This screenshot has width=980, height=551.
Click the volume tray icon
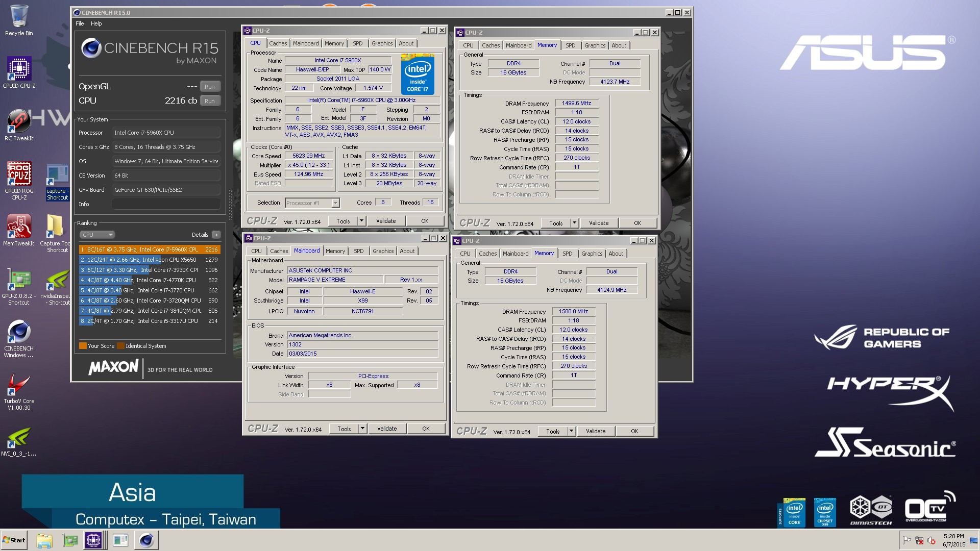(932, 540)
